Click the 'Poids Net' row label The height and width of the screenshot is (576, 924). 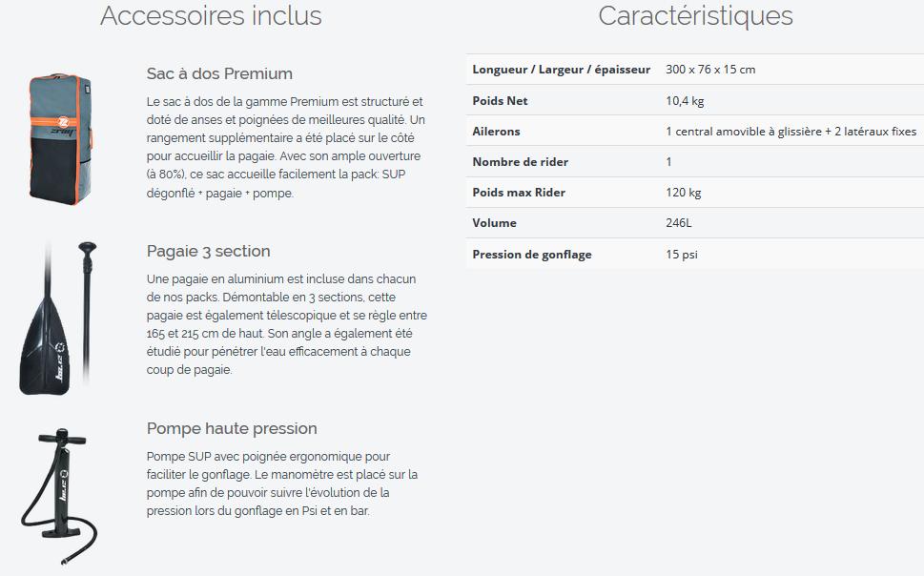[500, 101]
